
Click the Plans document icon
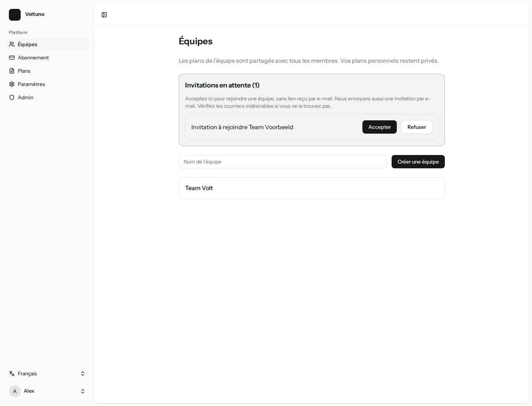click(x=12, y=71)
